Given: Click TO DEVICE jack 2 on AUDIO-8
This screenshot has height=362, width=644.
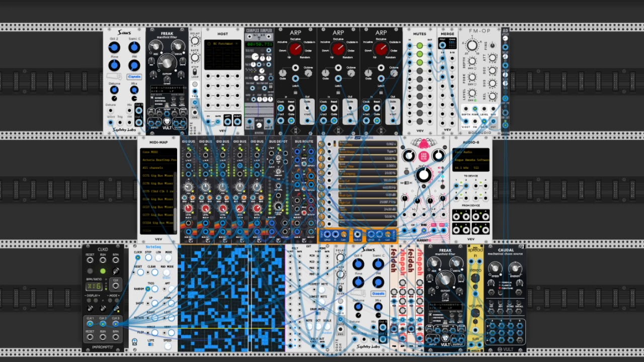Looking at the screenshot, I should click(466, 186).
